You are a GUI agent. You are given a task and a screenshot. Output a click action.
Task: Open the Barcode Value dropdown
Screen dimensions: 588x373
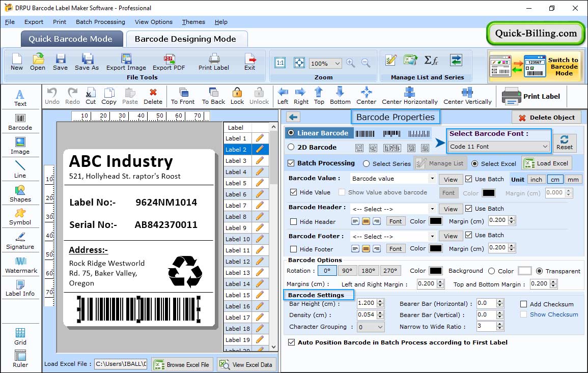(432, 179)
